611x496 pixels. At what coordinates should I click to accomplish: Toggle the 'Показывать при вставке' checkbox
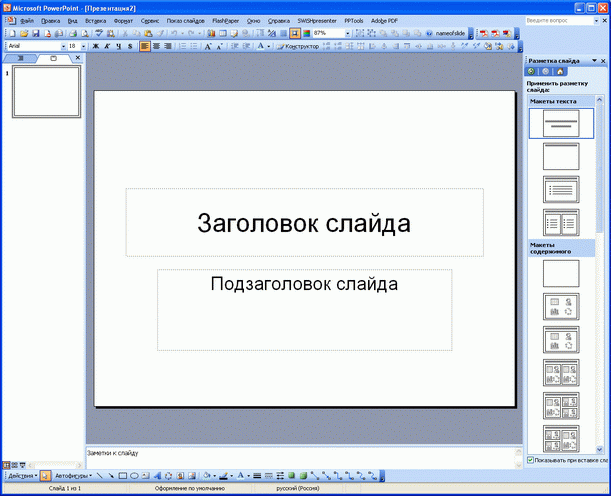tap(530, 460)
